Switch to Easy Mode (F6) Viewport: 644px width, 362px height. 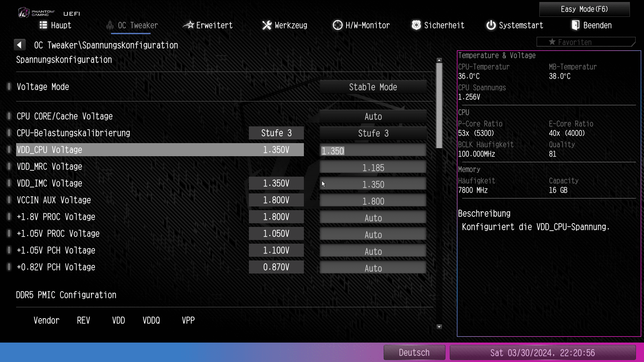584,9
